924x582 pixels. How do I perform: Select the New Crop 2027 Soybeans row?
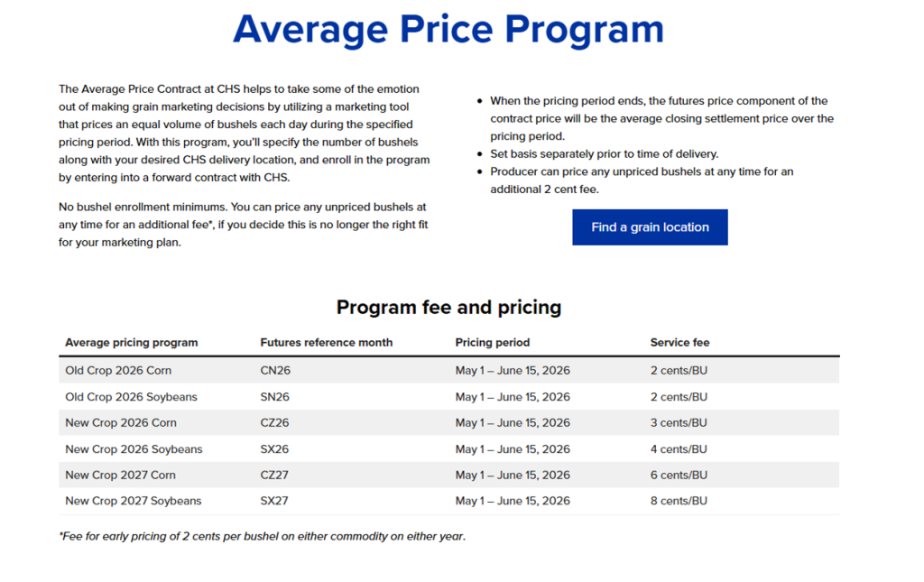click(x=134, y=501)
